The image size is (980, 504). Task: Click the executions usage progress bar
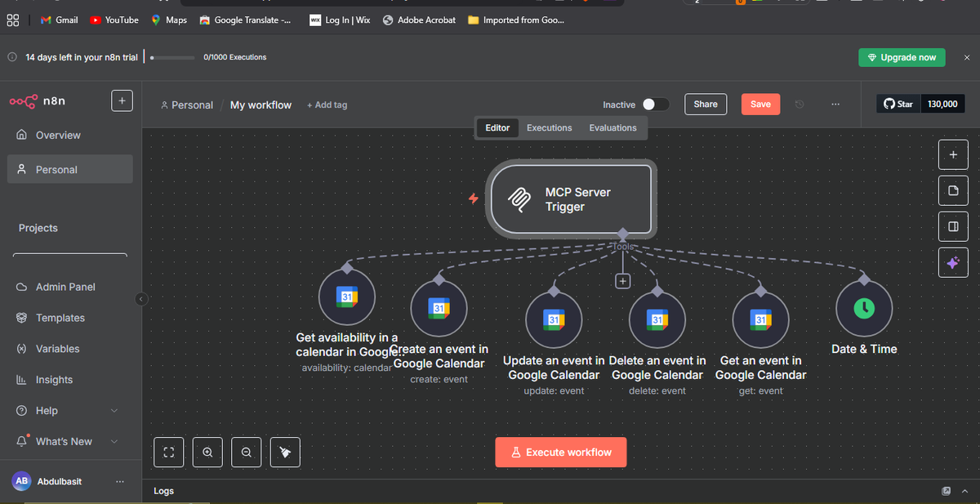[172, 57]
